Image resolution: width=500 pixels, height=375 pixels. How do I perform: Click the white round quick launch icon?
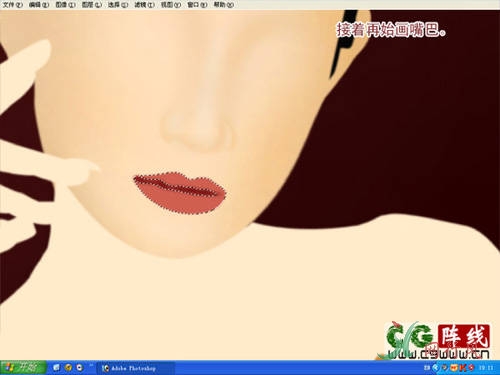pos(80,368)
